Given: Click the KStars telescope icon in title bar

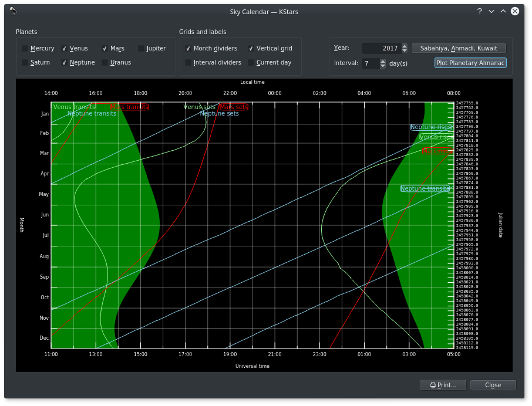Looking at the screenshot, I should (x=13, y=11).
